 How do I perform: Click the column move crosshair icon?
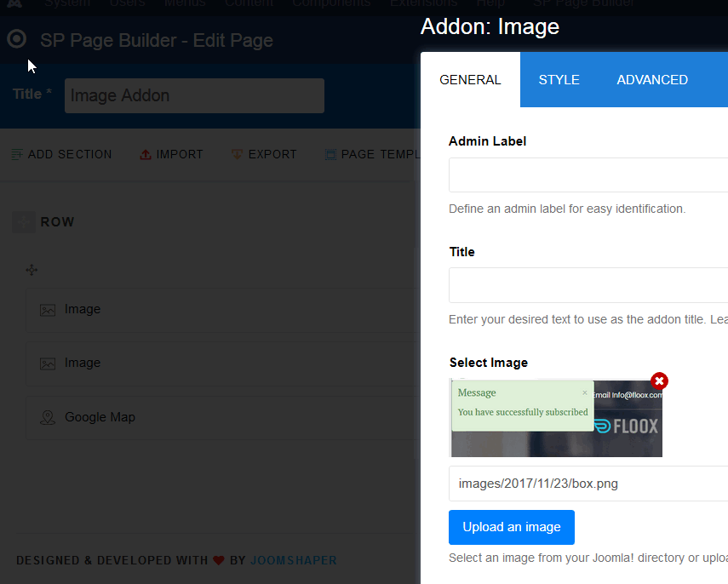pos(32,270)
